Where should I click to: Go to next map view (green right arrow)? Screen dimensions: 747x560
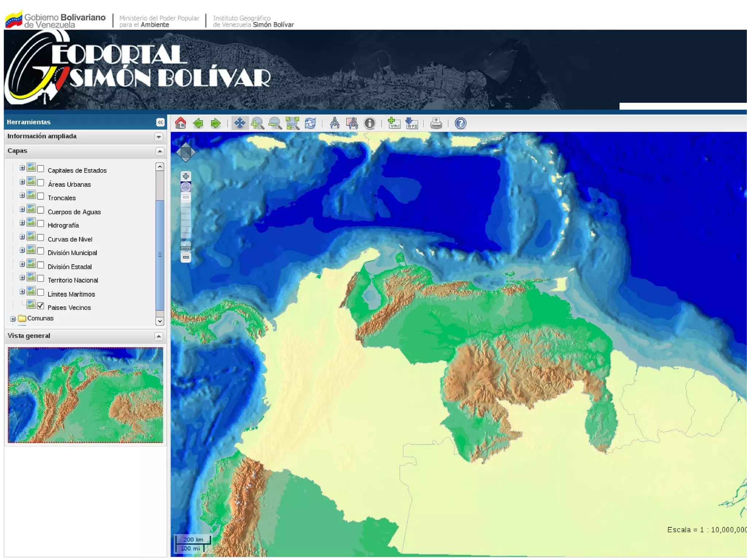coord(216,123)
